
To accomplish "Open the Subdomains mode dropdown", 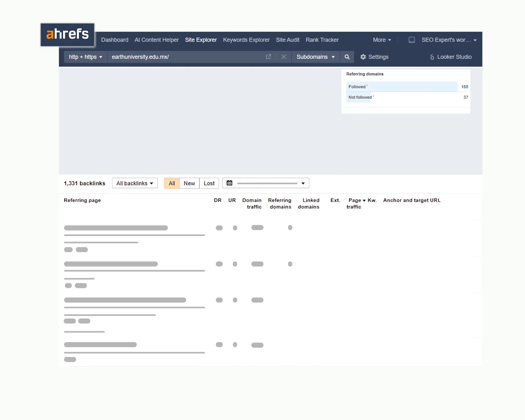I will coord(315,57).
